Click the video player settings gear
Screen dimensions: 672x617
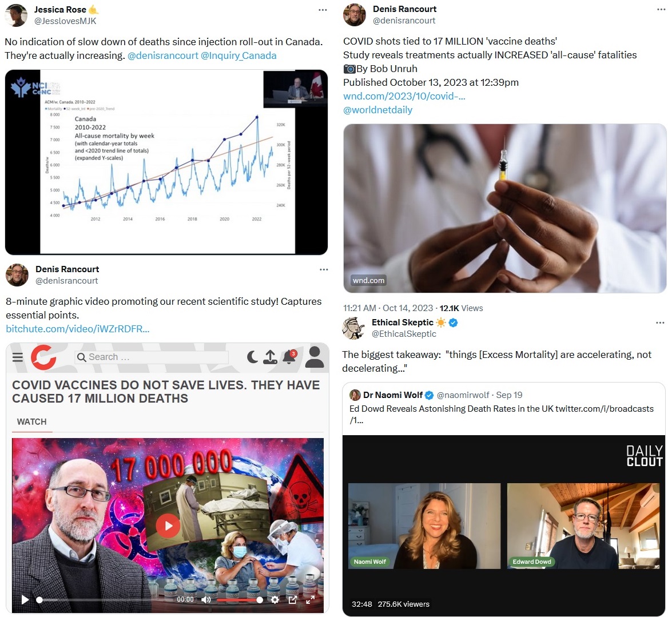click(x=275, y=599)
